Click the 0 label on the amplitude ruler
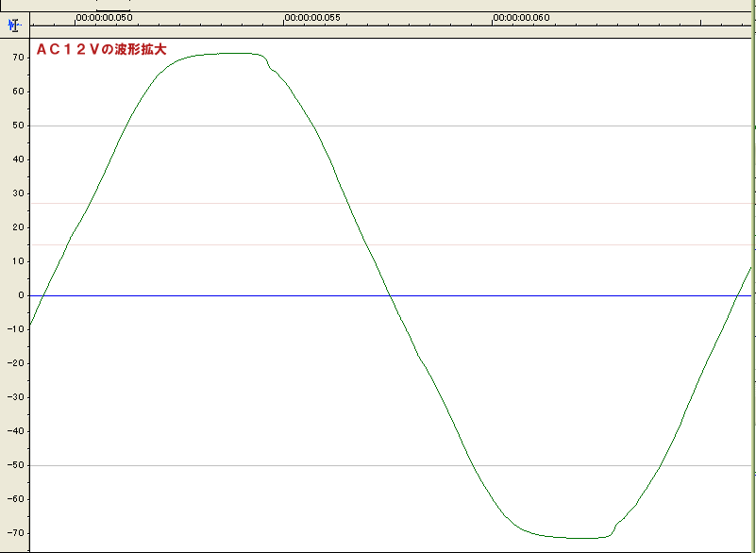Image resolution: width=756 pixels, height=553 pixels. coord(21,295)
